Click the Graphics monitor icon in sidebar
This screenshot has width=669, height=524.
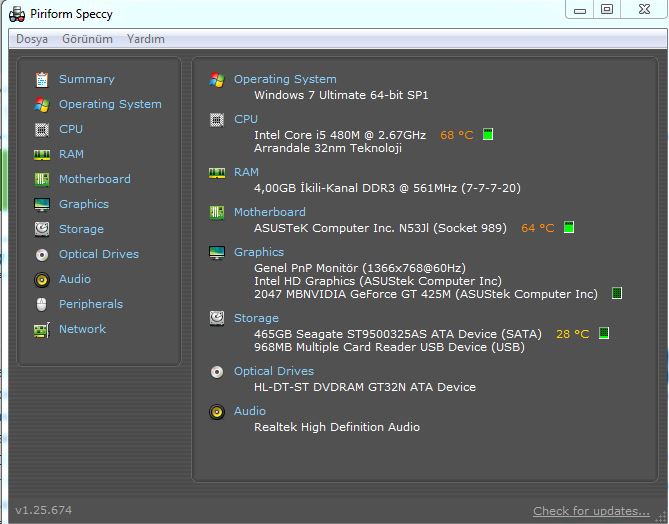tap(42, 204)
